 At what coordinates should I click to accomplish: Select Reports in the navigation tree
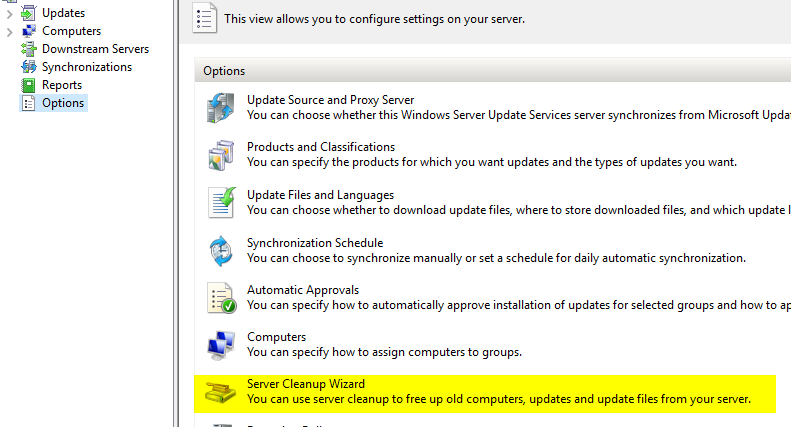(x=62, y=85)
